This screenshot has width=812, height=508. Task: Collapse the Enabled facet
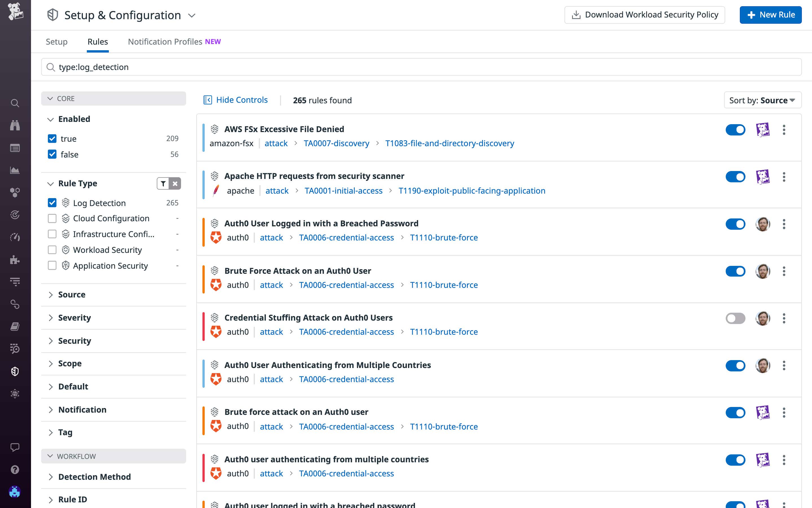click(x=50, y=119)
